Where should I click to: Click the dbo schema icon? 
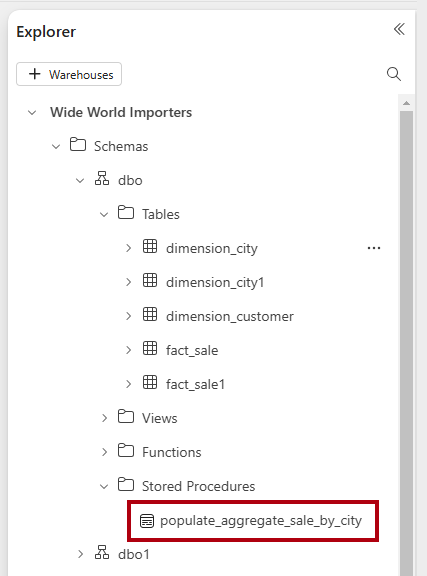tap(102, 178)
